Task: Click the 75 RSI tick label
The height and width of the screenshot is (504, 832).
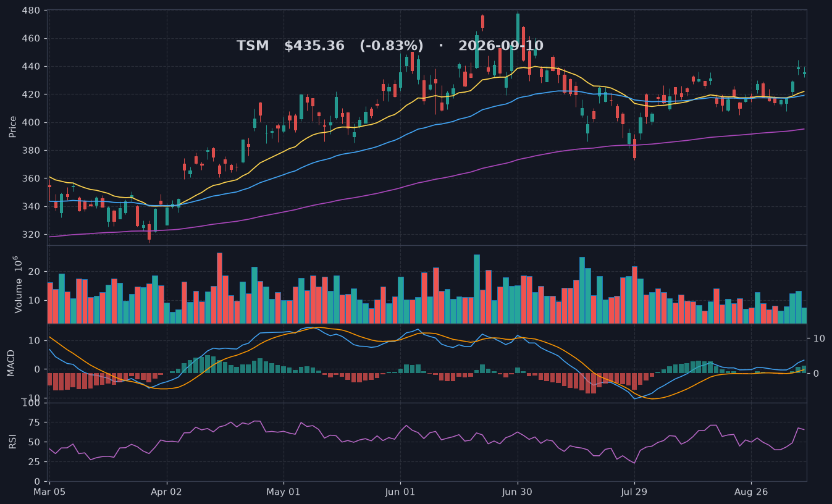Action: click(35, 422)
